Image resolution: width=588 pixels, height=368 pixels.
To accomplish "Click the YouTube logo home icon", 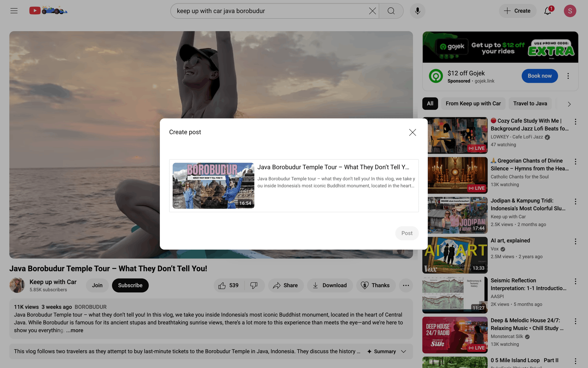I will click(48, 11).
